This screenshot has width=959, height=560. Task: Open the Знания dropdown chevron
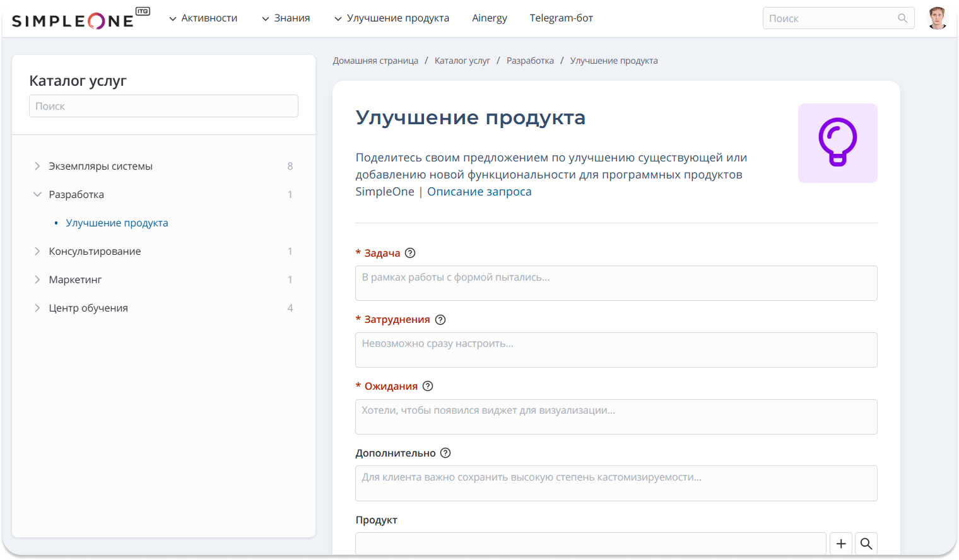point(264,18)
